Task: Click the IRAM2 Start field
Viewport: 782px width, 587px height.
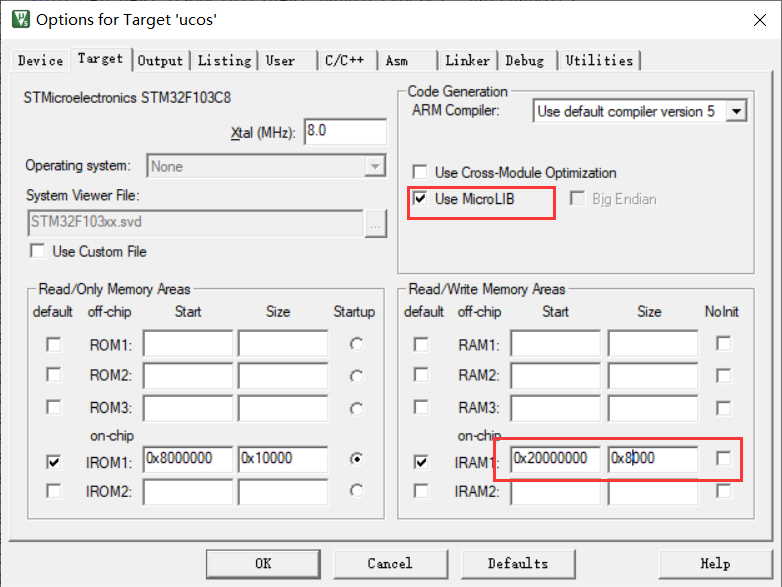Action: click(x=556, y=492)
